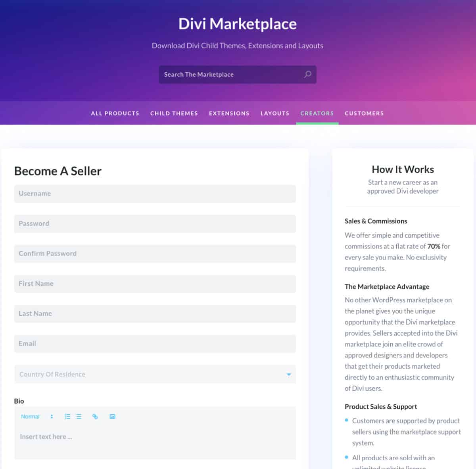Focus the Confirm Password field
The image size is (476, 469).
[155, 254]
